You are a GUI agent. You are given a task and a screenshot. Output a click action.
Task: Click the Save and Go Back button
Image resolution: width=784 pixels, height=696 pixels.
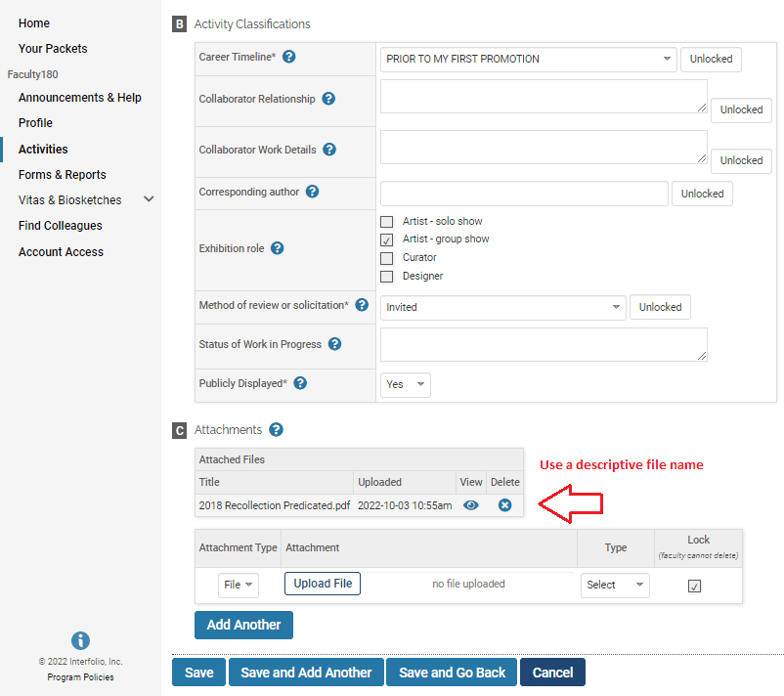[x=452, y=673]
